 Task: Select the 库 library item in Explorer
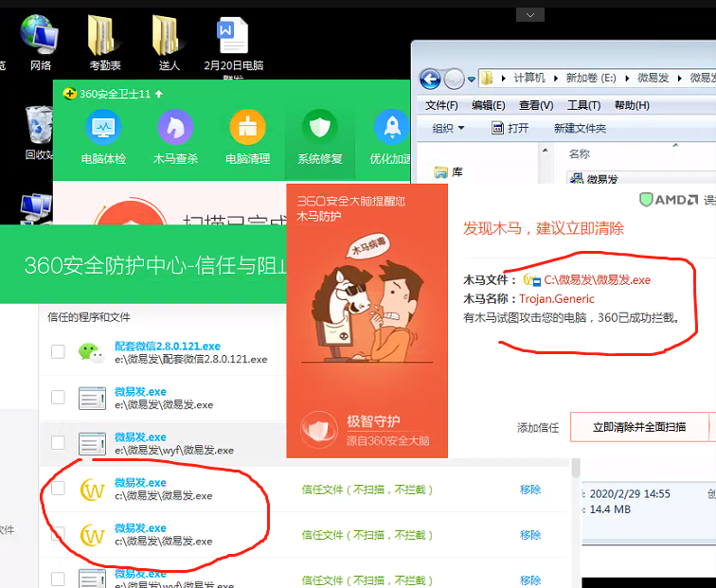point(448,172)
